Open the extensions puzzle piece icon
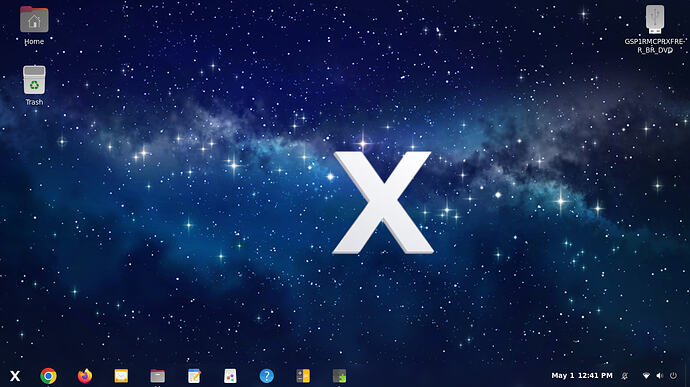Image resolution: width=690 pixels, height=387 pixels. (x=339, y=376)
